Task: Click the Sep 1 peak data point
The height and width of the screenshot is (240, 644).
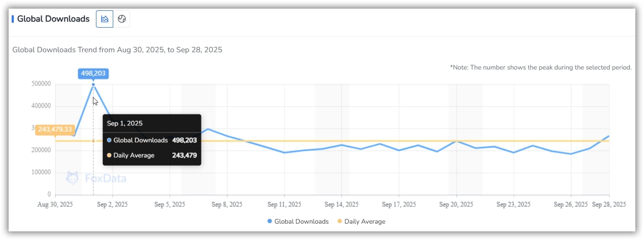Action: coord(93,85)
